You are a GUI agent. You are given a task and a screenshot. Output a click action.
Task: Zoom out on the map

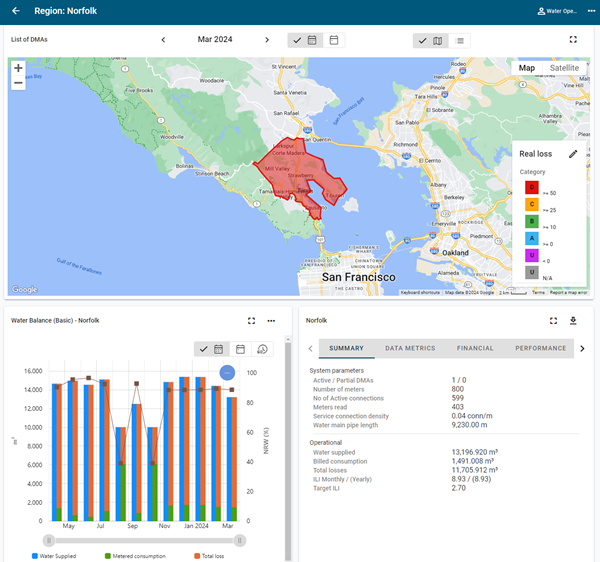tap(18, 83)
